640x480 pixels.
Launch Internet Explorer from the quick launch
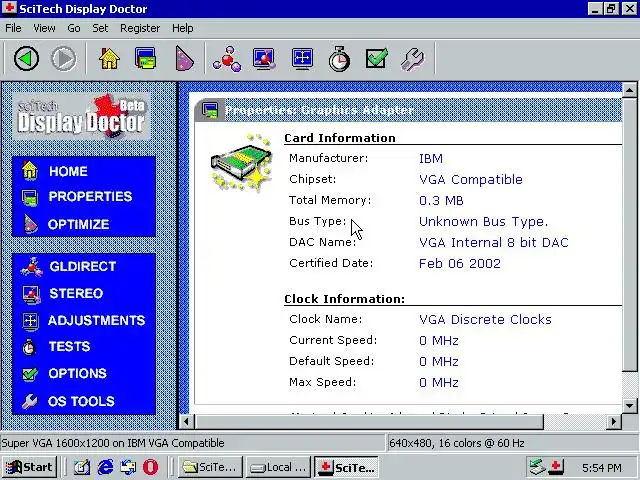105,467
